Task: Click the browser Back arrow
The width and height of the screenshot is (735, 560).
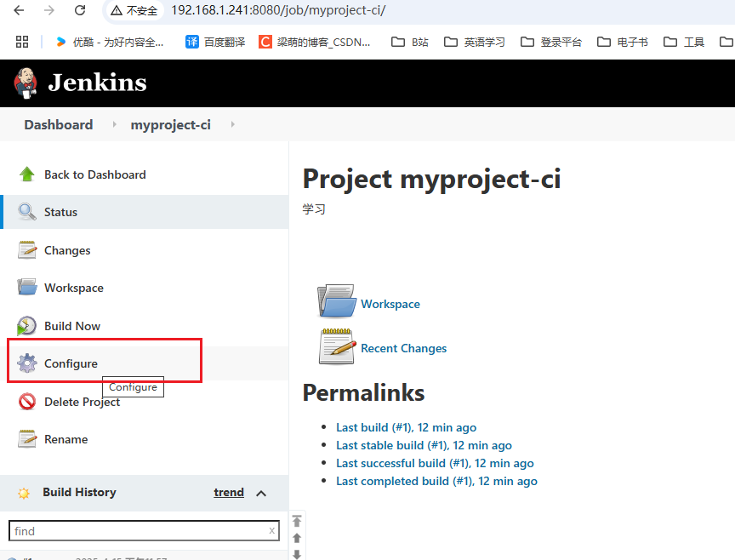Action: [x=19, y=10]
